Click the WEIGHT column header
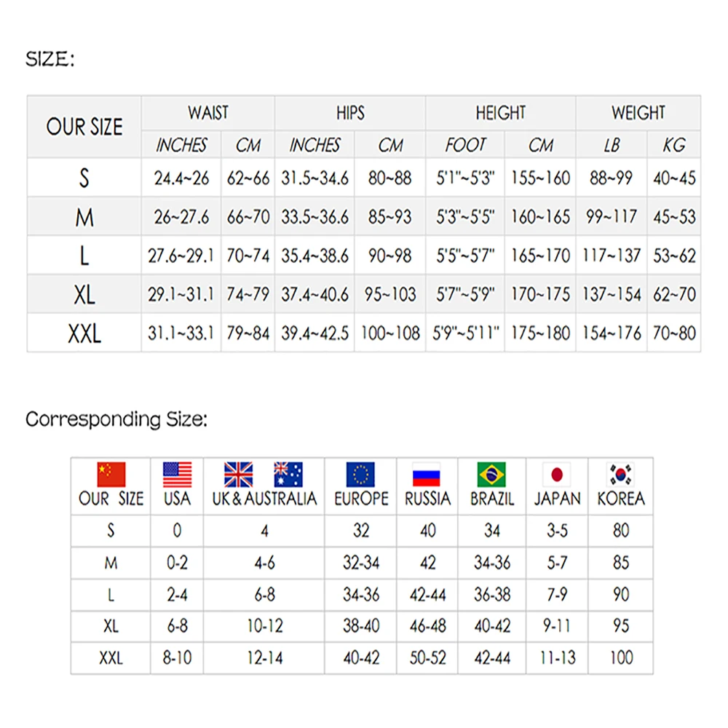Screen dimensions: 728x728 (x=638, y=114)
